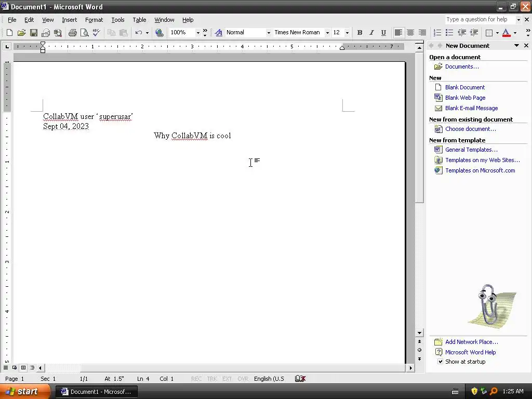Increase the paragraph indent

coord(474,33)
